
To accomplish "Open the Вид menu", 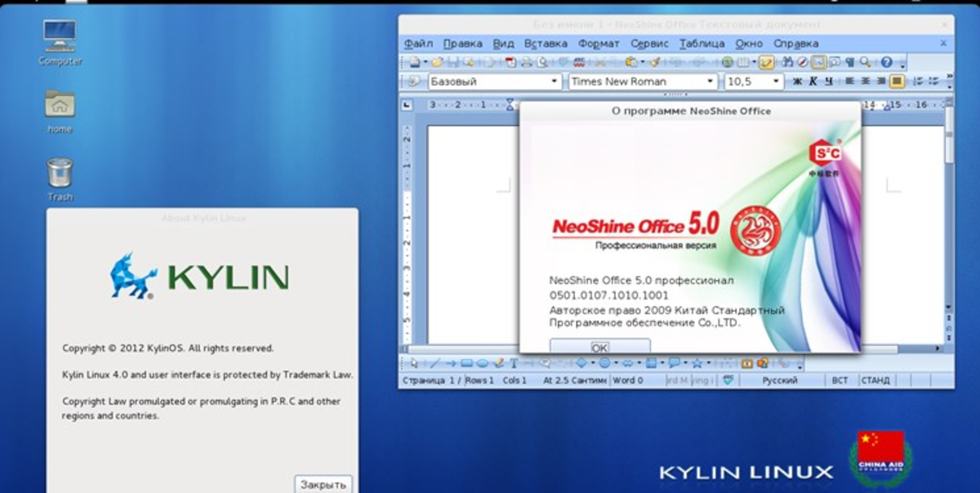I will [504, 43].
